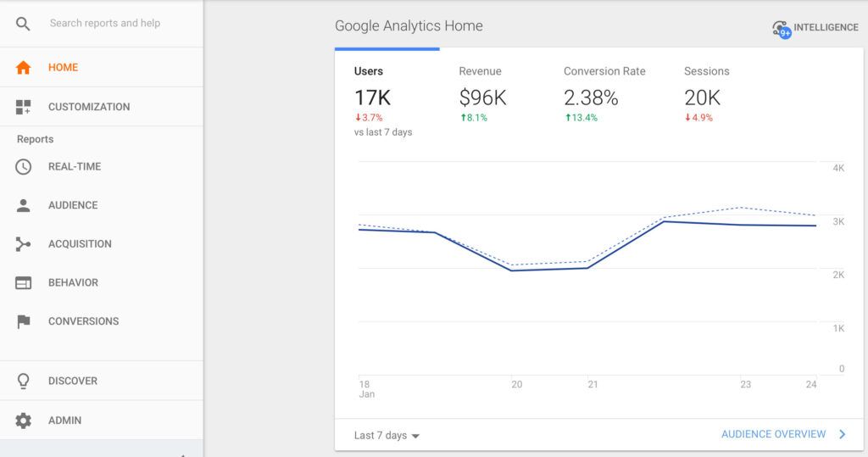This screenshot has width=868, height=457.
Task: Click the arrow beside Audience Overview
Action: pyautogui.click(x=842, y=435)
